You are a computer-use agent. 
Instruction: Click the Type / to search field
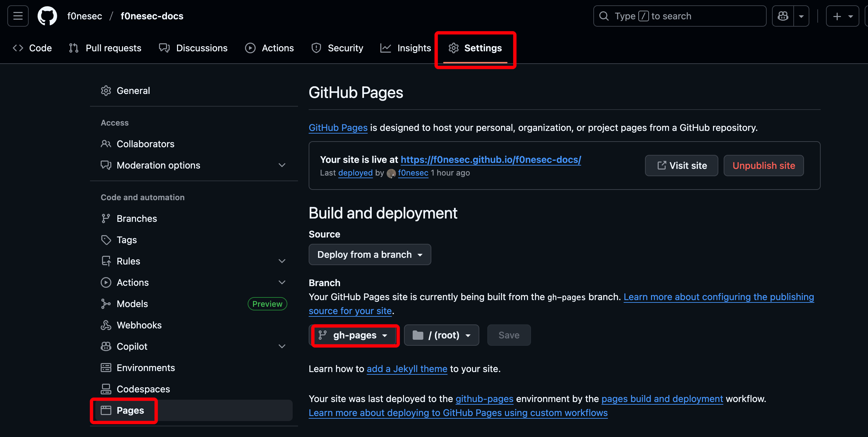pyautogui.click(x=680, y=16)
